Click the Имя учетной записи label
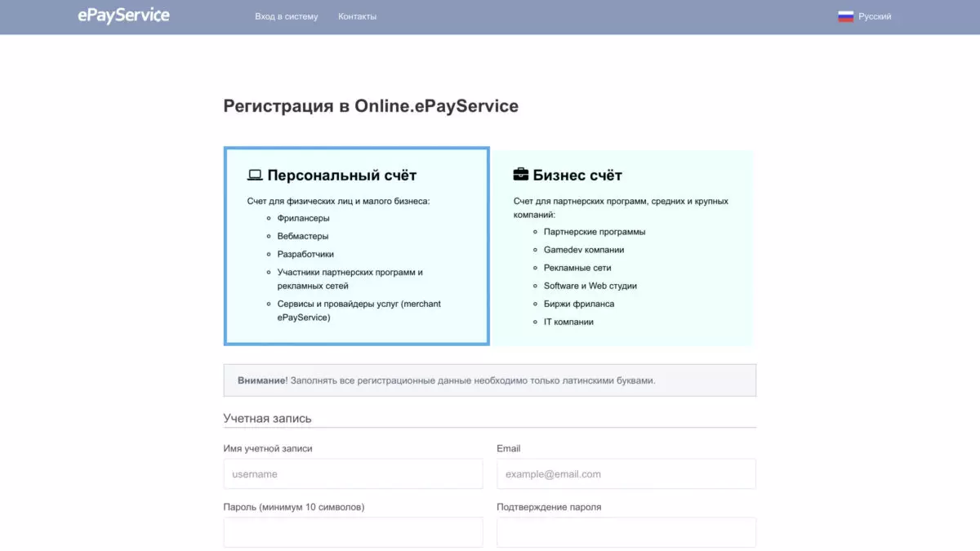Image resolution: width=980 pixels, height=551 pixels. tap(268, 448)
